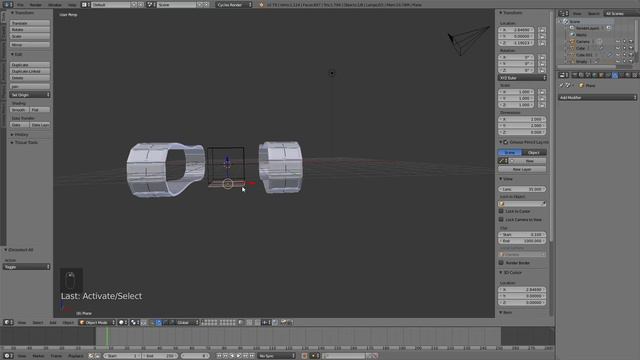Apply Smooth shading
Image resolution: width=640 pixels, height=360 pixels.
click(x=19, y=110)
